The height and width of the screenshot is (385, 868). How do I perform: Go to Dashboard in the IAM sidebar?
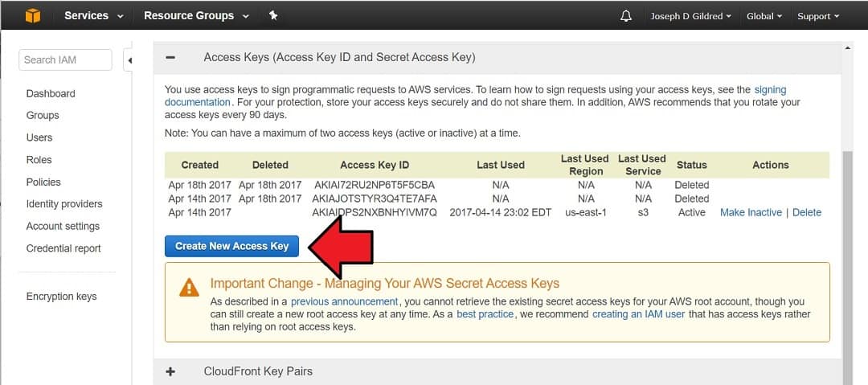[51, 93]
